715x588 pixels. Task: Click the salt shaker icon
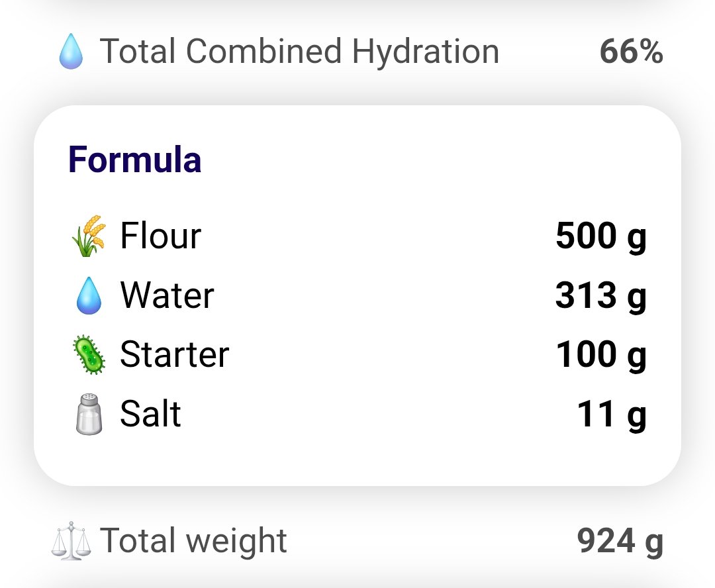pyautogui.click(x=89, y=414)
